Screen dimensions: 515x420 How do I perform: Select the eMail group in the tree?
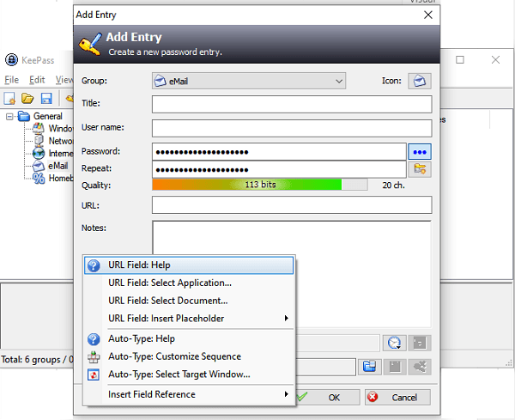tap(58, 166)
